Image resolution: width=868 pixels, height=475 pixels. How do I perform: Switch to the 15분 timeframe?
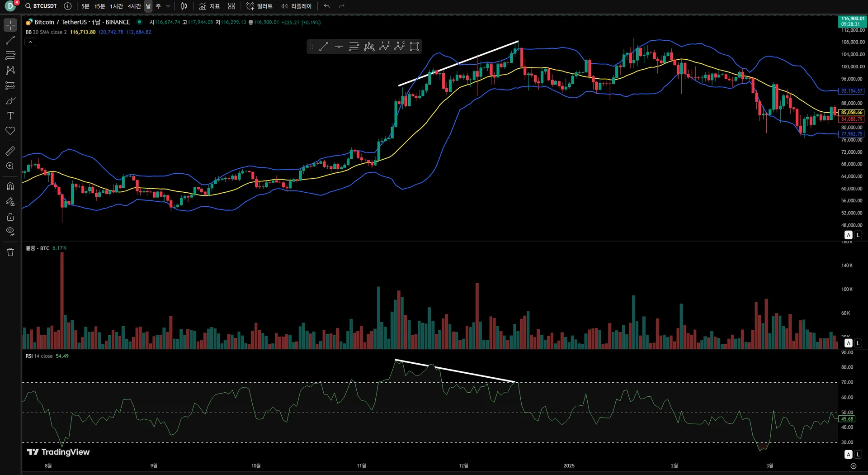99,6
